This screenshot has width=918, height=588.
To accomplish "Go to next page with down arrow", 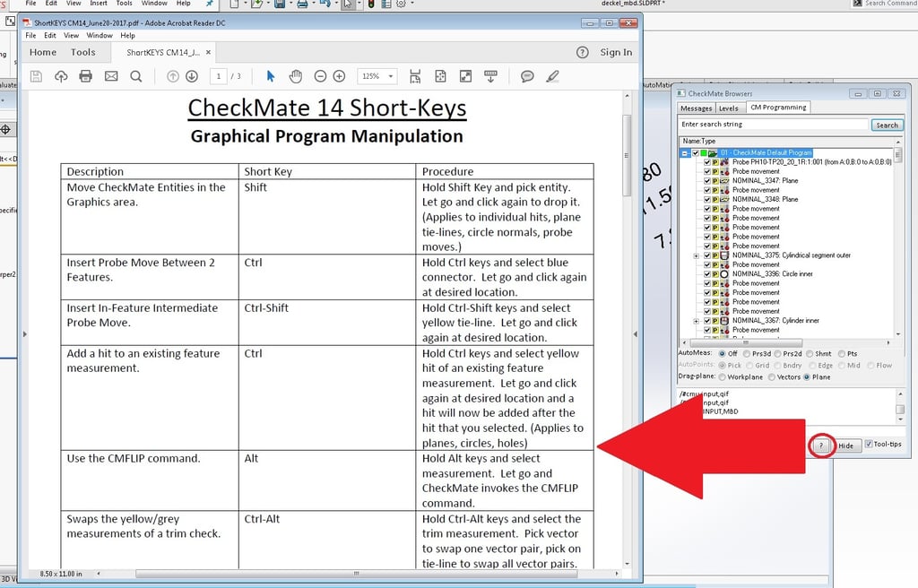I will pos(191,76).
